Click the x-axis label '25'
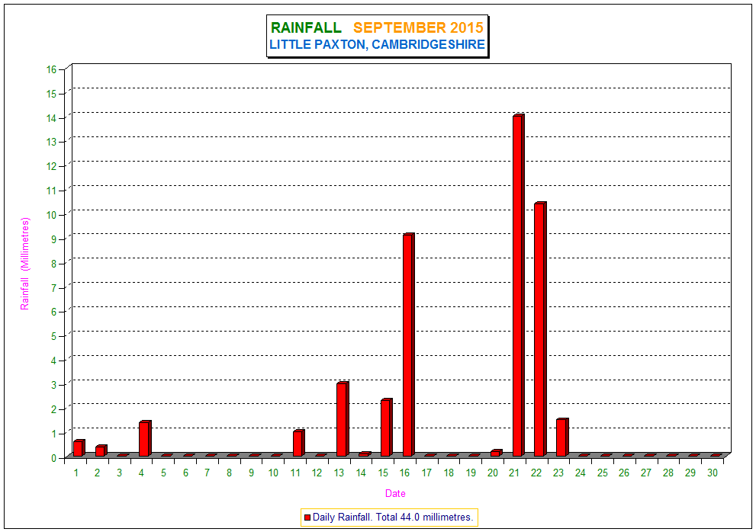This screenshot has width=756, height=532. click(x=602, y=473)
